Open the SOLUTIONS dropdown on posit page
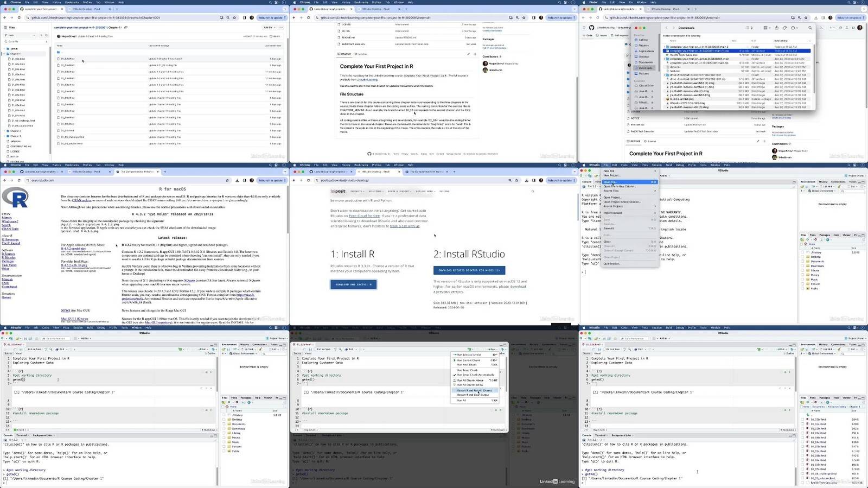Screen dimensions: 868x488 click(x=376, y=191)
